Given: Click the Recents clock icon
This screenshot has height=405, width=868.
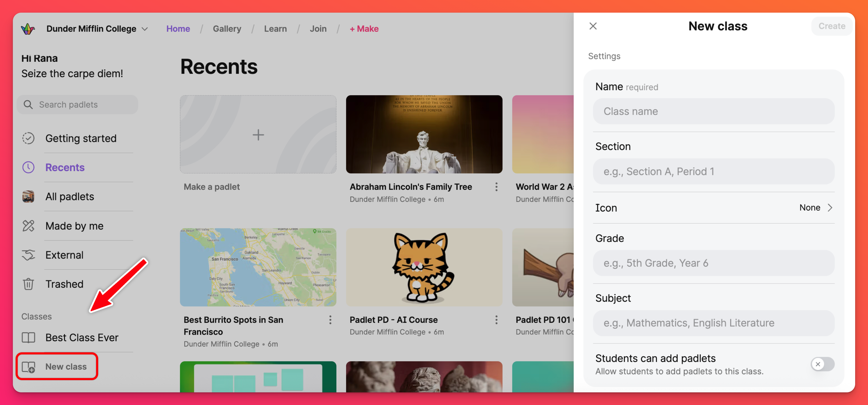Looking at the screenshot, I should coord(28,168).
